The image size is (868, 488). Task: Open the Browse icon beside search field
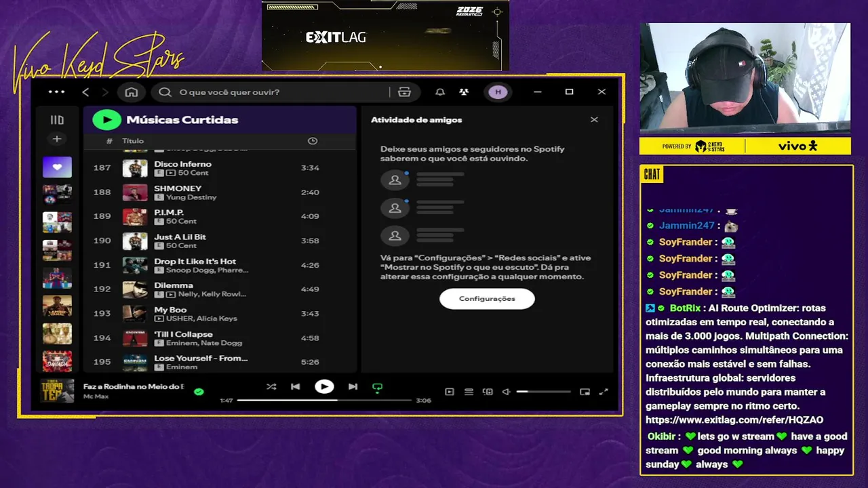click(405, 92)
